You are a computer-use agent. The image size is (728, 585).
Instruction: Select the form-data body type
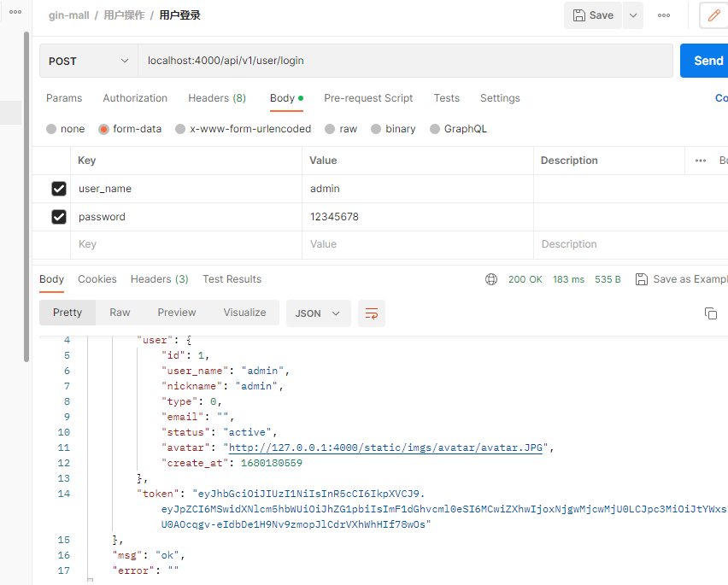[x=130, y=129]
